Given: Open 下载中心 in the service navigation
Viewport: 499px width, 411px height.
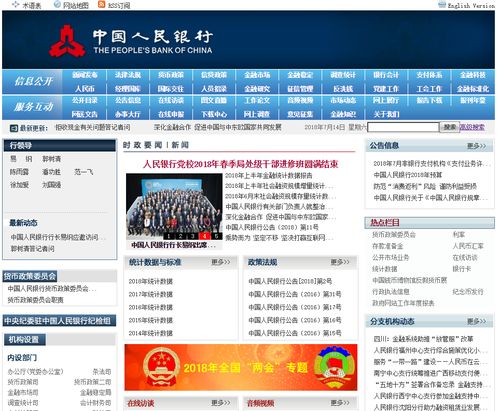Looking at the screenshot, I should (214, 114).
